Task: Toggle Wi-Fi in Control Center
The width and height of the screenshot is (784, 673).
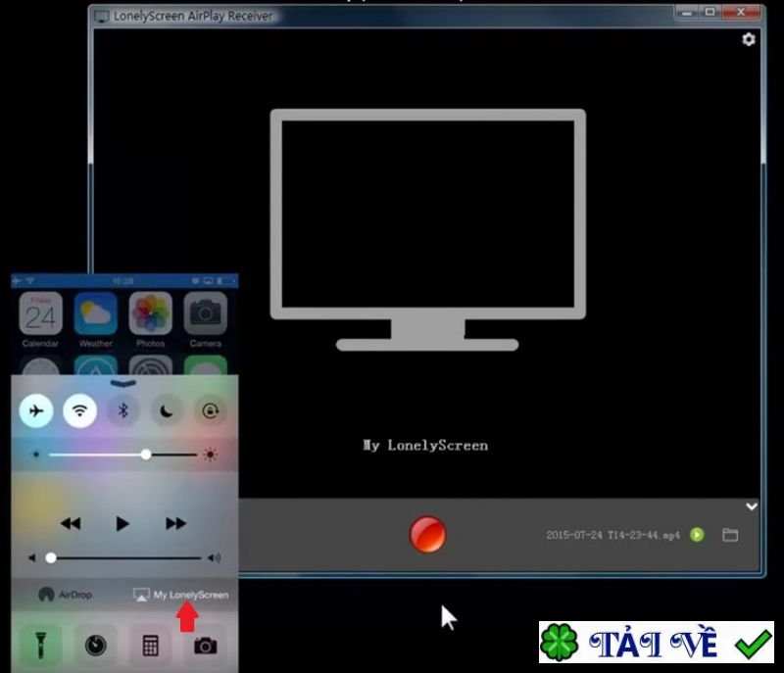Action: click(79, 410)
